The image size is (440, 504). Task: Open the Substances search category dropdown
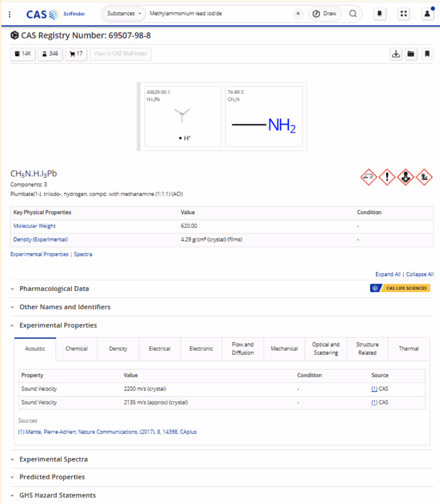123,13
